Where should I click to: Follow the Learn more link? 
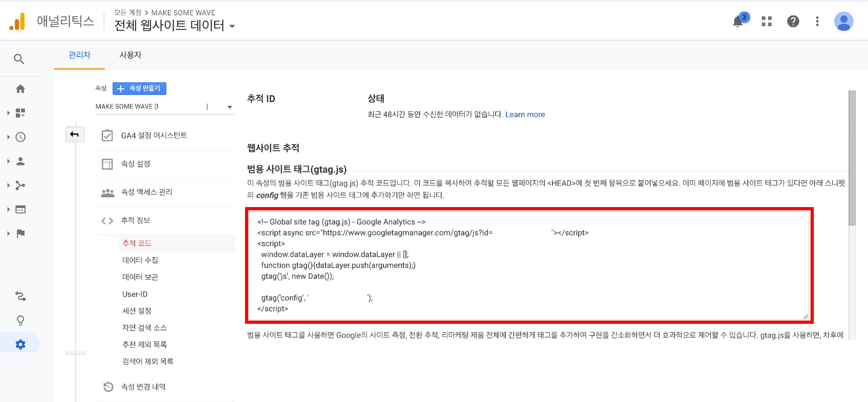(x=525, y=114)
